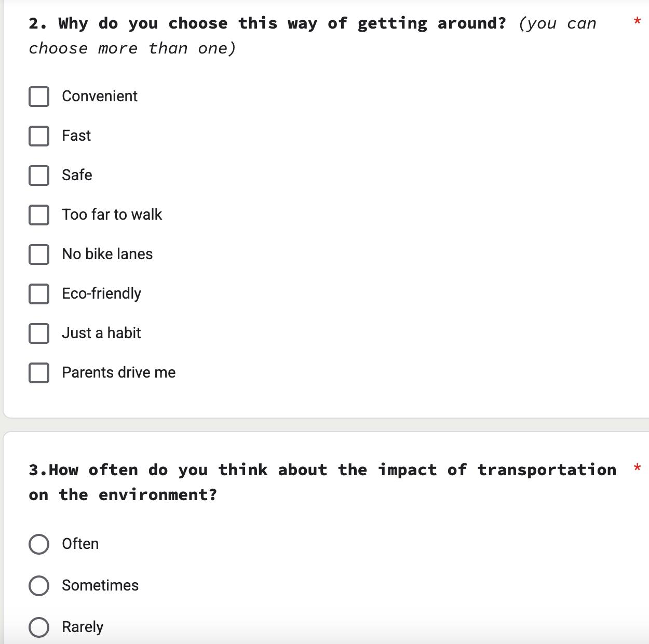Click the 'Too far to walk' label text
This screenshot has height=644, width=649.
(x=112, y=214)
